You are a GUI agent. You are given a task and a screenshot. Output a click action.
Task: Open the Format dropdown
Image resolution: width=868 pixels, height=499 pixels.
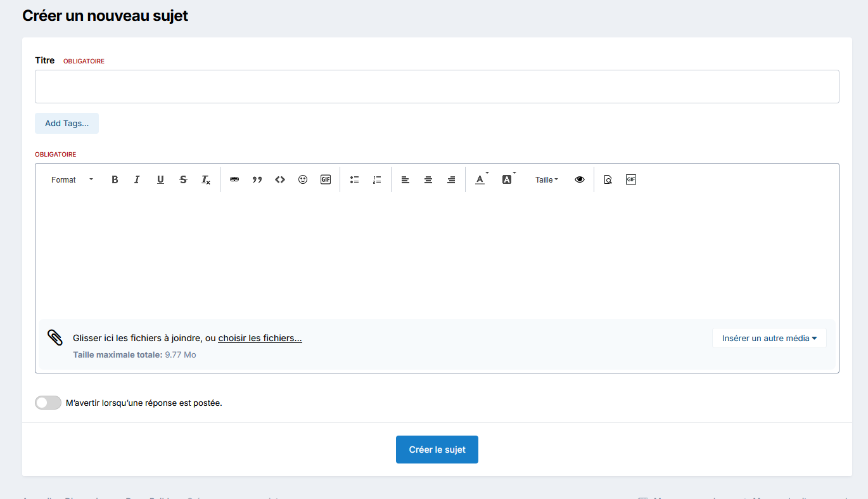click(x=72, y=180)
